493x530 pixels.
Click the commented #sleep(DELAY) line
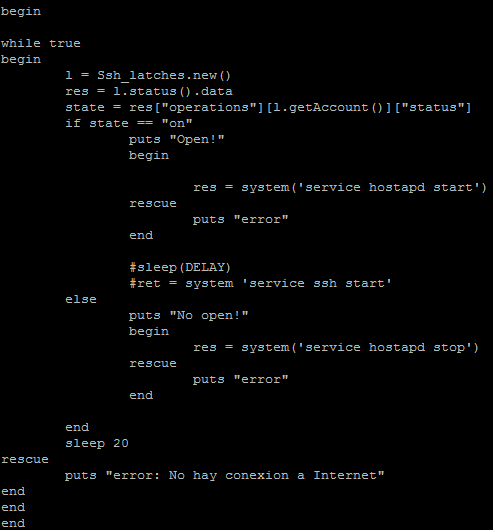[180, 267]
